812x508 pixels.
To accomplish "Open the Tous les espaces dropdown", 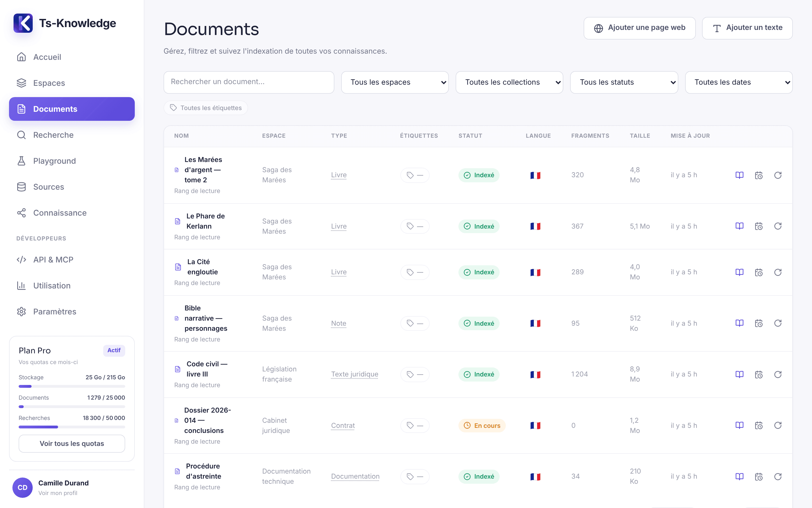I will pos(395,82).
